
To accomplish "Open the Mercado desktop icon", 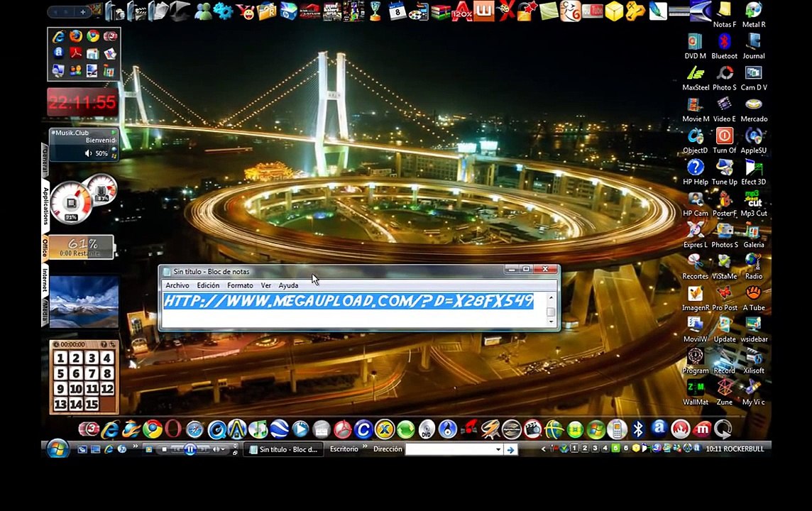I will click(754, 109).
